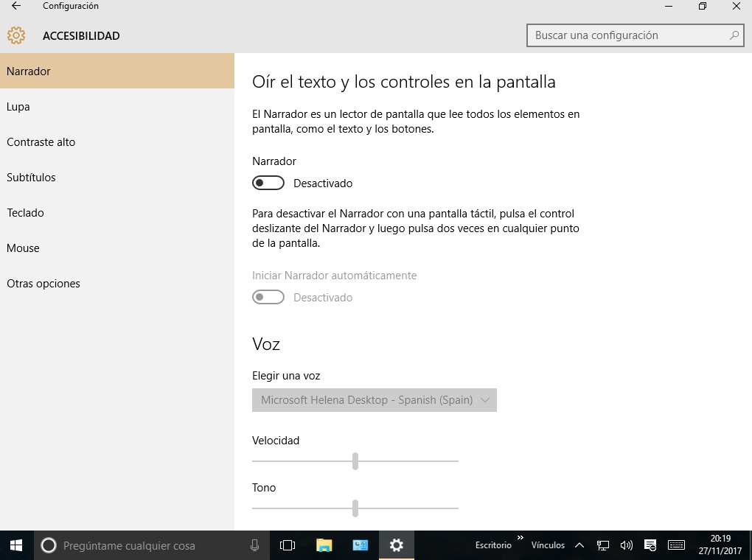Turn on the Narrador toggle
Viewport: 752px width, 560px height.
pyautogui.click(x=268, y=183)
